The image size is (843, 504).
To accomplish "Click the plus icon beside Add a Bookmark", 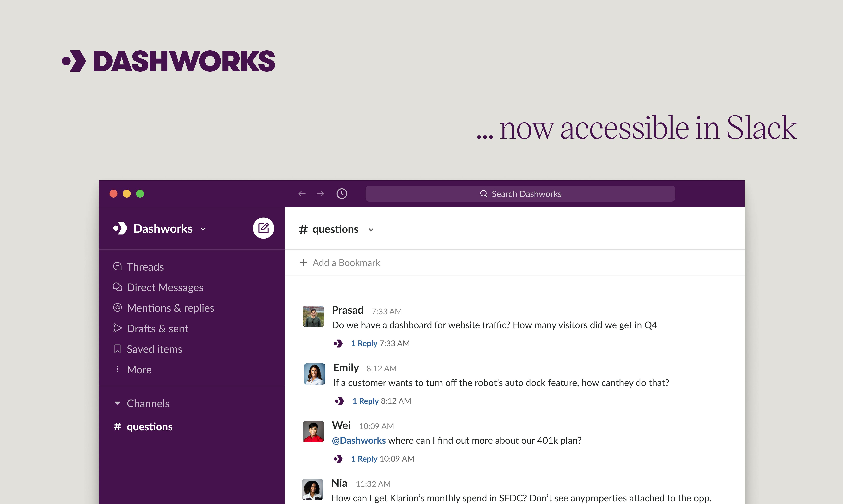I will point(303,263).
